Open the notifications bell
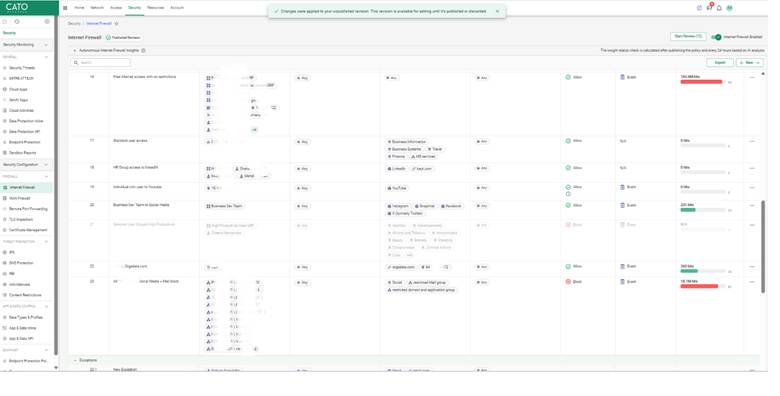This screenshot has height=396, width=780. click(x=719, y=8)
